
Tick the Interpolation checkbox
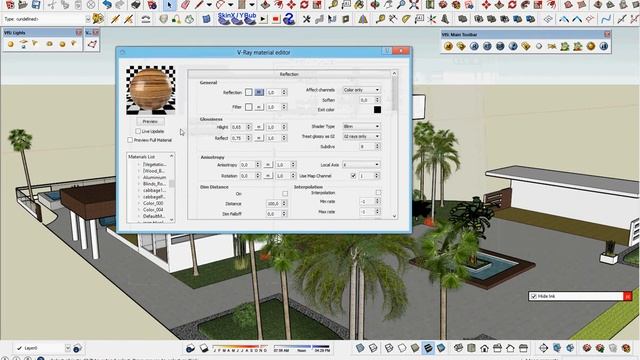coord(378,192)
